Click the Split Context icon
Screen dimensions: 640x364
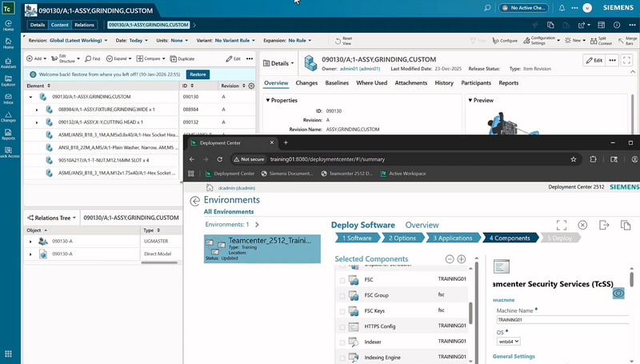(x=602, y=41)
